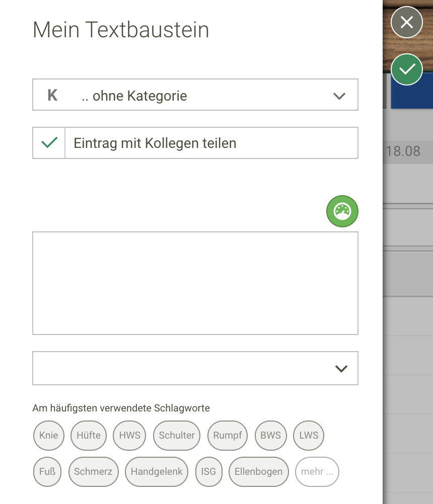Screen dimensions: 433x504
Task: Expand the empty dropdown below the text area
Action: (x=195, y=368)
